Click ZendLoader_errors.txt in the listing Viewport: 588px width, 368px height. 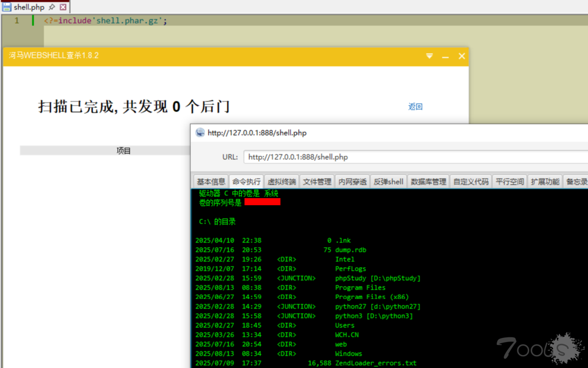point(376,363)
